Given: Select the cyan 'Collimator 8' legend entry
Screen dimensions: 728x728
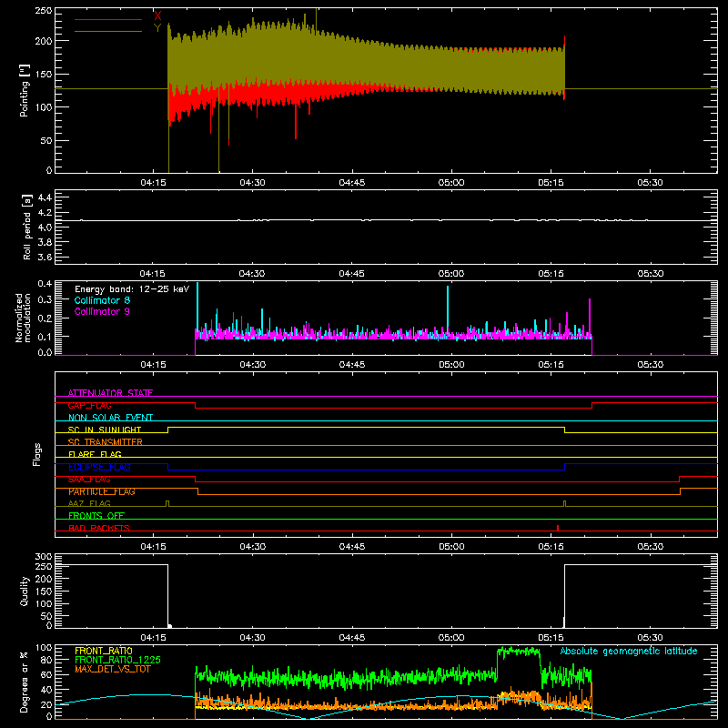Looking at the screenshot, I should pos(102,300).
